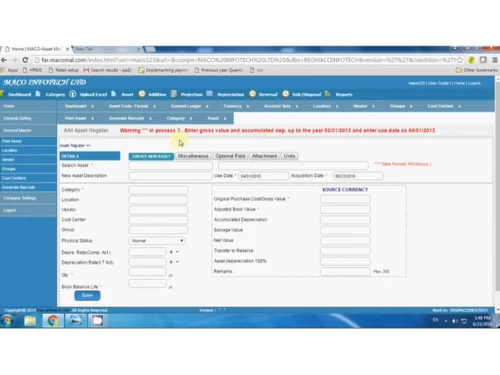
Task: Click the New Asset Description field
Action: coord(170,176)
